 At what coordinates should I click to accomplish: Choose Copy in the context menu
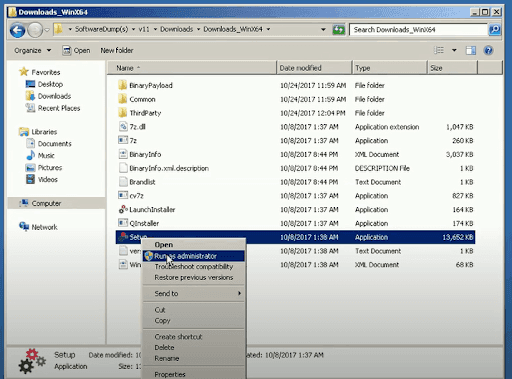pos(194,320)
